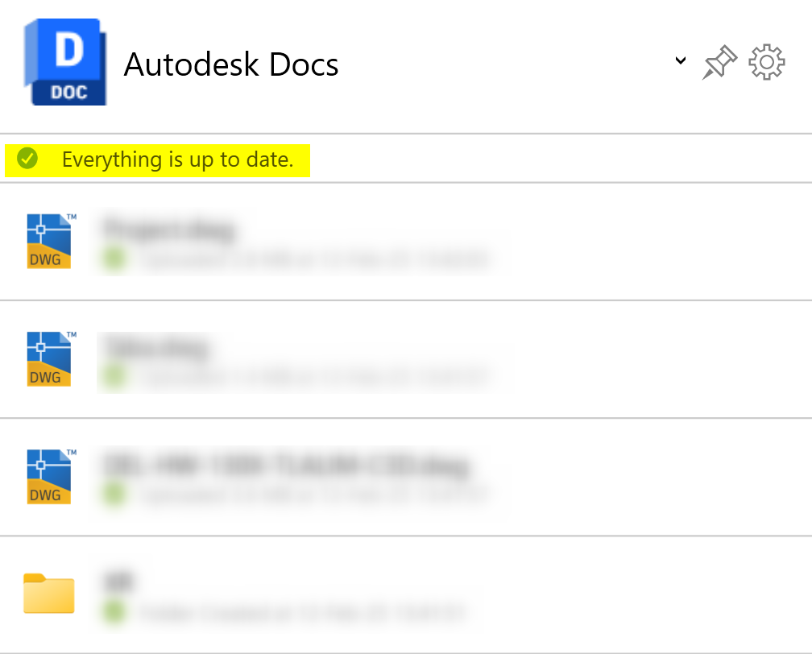Click the yellow folder icon
812x654 pixels.
click(49, 594)
